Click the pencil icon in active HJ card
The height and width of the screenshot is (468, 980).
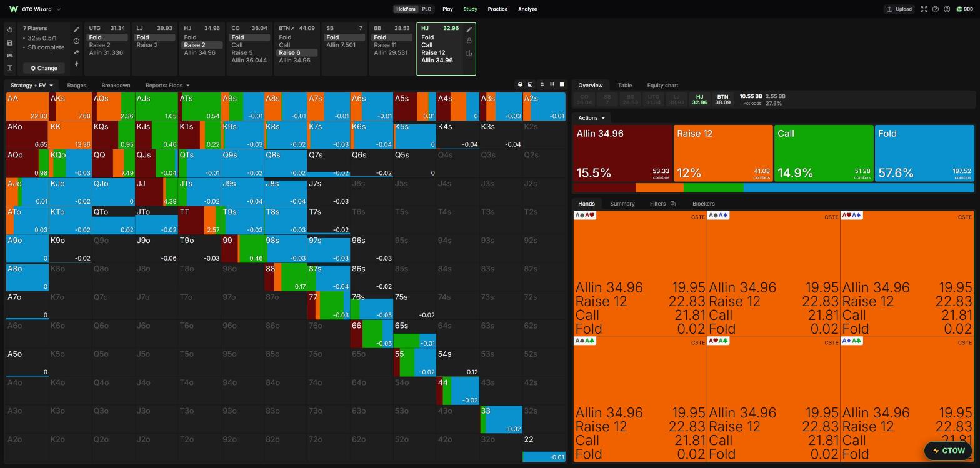click(x=469, y=29)
